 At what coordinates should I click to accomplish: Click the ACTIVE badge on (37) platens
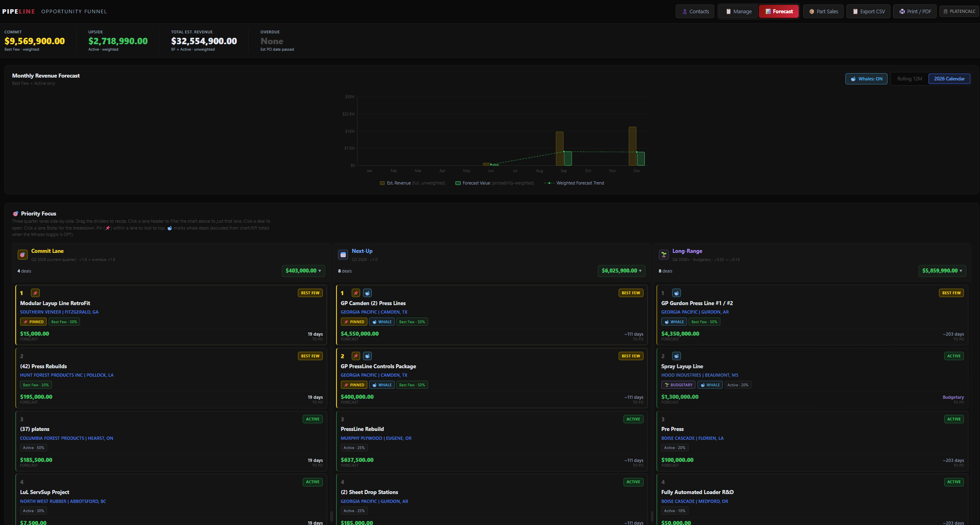pyautogui.click(x=313, y=419)
